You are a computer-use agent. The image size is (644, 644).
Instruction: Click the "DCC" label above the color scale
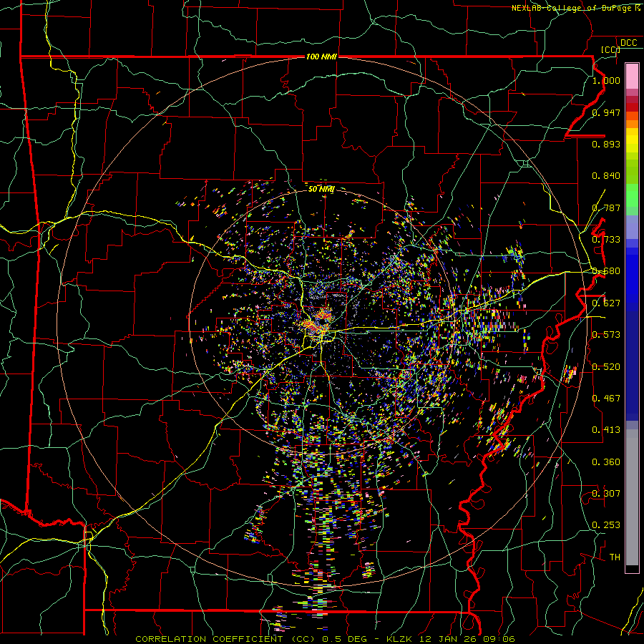(x=628, y=43)
